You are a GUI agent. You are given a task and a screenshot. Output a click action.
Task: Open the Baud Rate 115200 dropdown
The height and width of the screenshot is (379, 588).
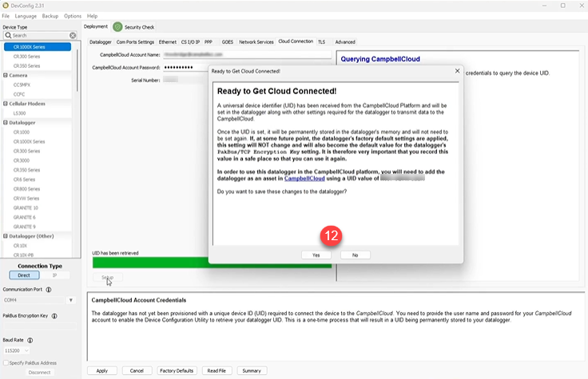coord(17,350)
